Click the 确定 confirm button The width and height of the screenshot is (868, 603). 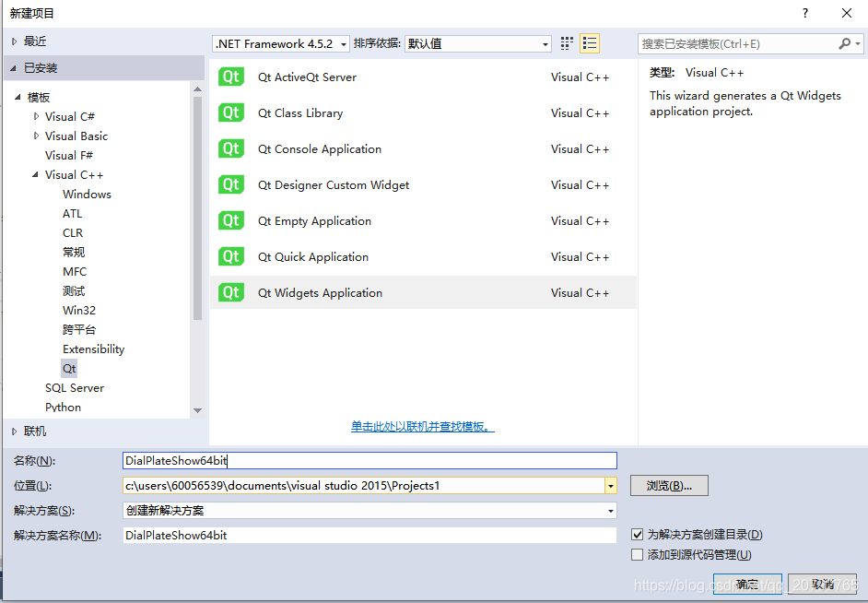(747, 585)
